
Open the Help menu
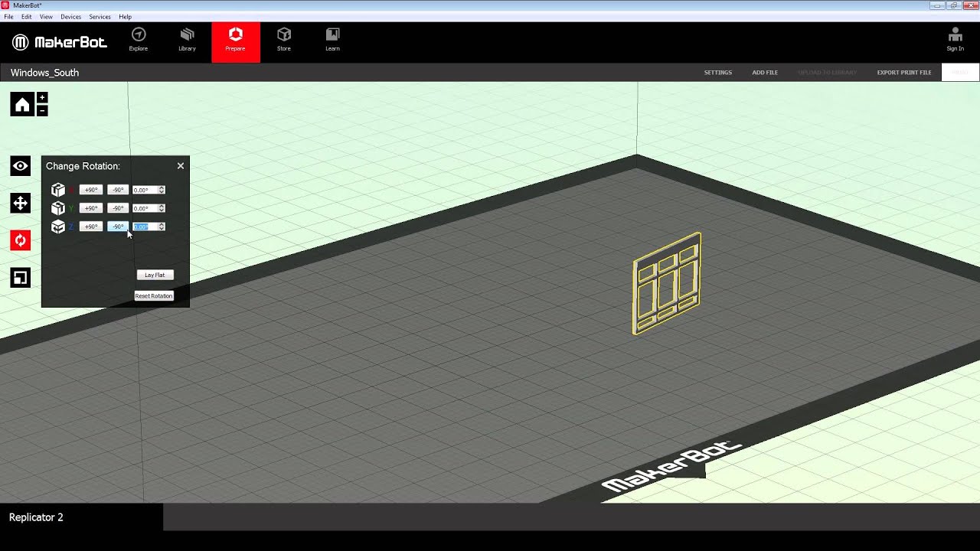[x=126, y=16]
